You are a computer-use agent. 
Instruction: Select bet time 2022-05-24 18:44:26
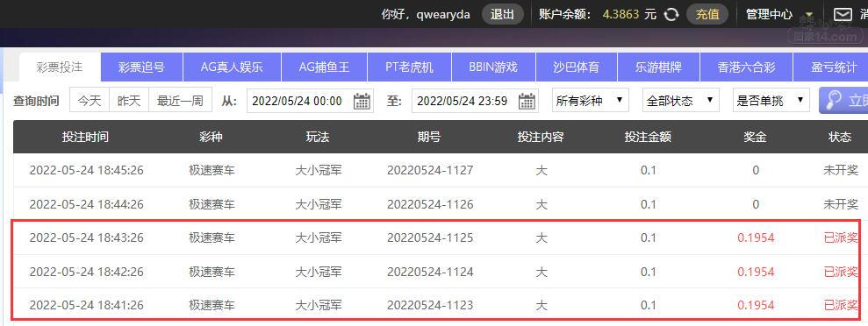click(x=86, y=204)
